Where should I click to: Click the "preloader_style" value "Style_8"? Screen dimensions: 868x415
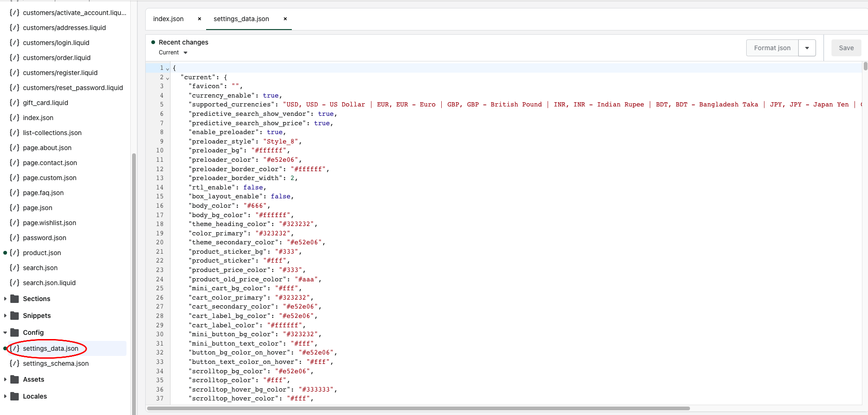tap(281, 142)
